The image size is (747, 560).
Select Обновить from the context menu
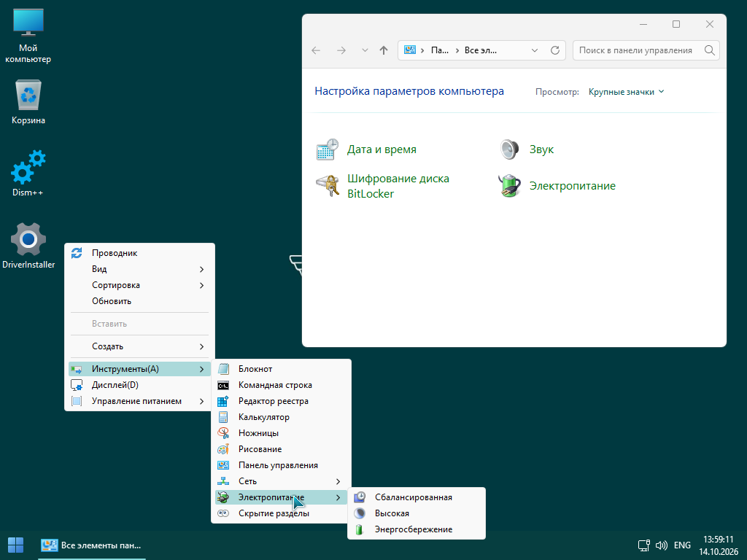click(139, 301)
